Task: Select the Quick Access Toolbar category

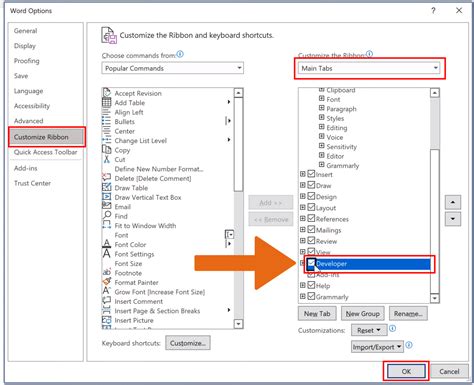Action: [46, 152]
